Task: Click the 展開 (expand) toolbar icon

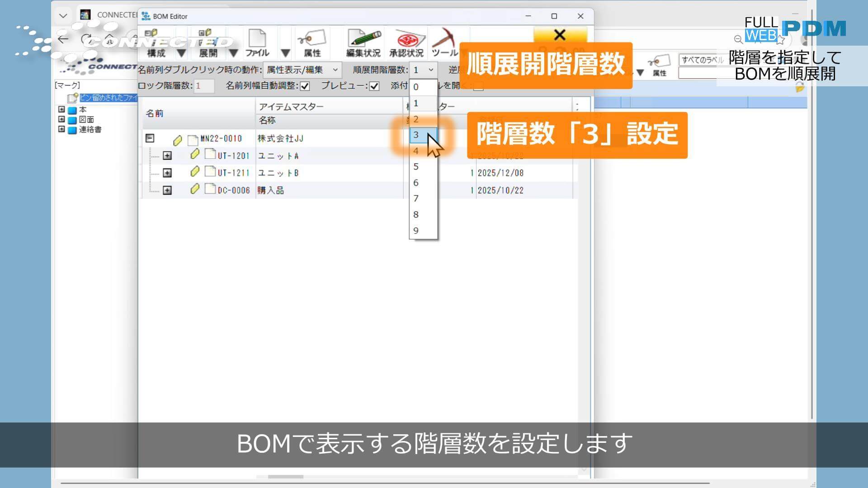Action: pos(208,43)
